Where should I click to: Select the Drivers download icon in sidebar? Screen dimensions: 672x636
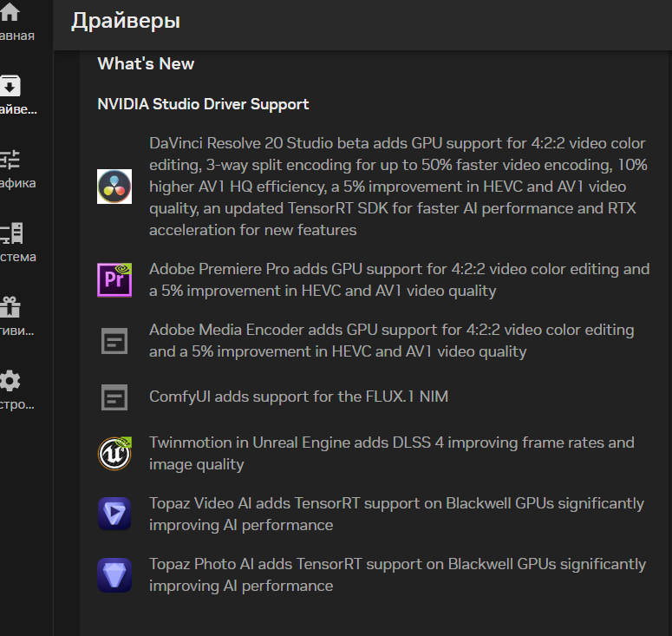pos(10,85)
